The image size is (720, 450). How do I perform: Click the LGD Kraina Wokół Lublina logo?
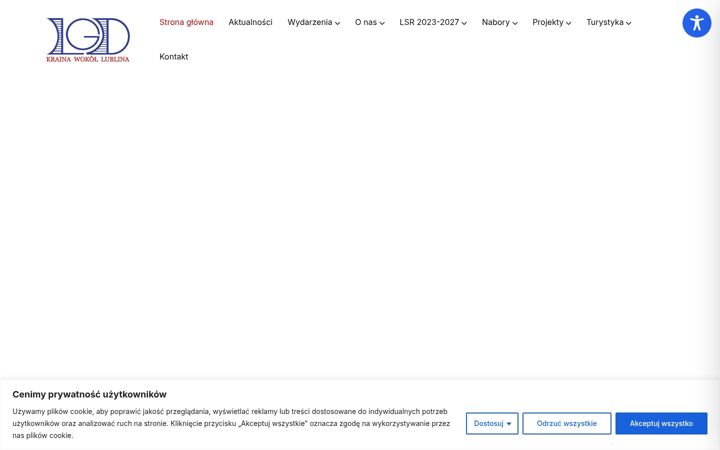pyautogui.click(x=88, y=40)
